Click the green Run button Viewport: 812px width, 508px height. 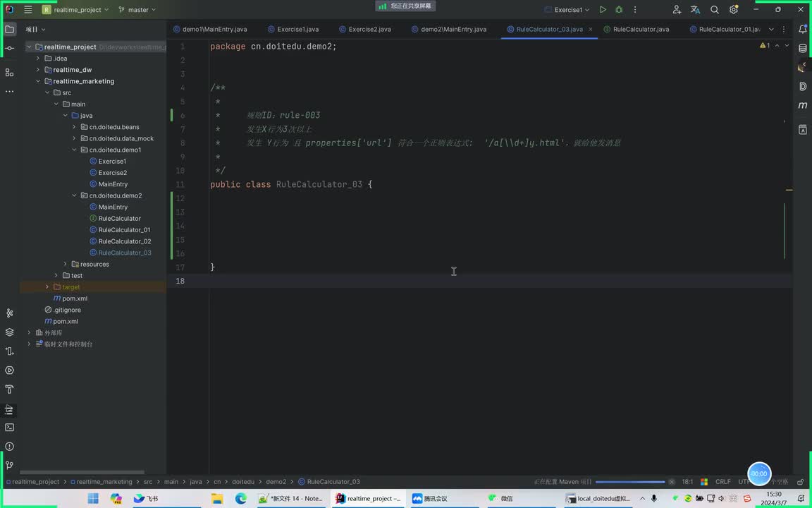coord(603,10)
